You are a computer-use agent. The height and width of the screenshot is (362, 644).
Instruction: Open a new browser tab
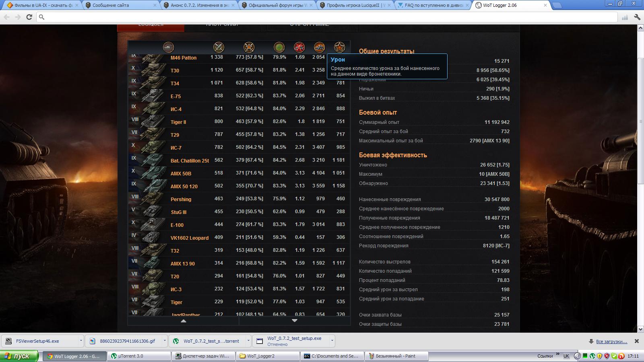[557, 6]
